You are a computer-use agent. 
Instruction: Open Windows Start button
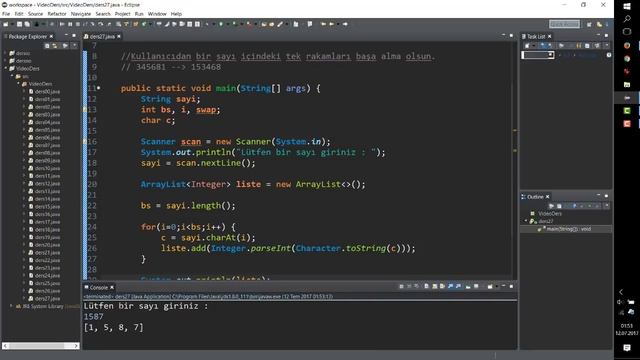click(x=627, y=6)
